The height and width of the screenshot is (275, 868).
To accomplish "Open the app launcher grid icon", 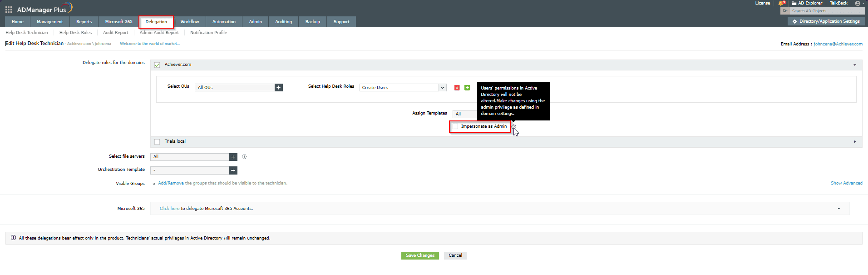I will tap(9, 10).
